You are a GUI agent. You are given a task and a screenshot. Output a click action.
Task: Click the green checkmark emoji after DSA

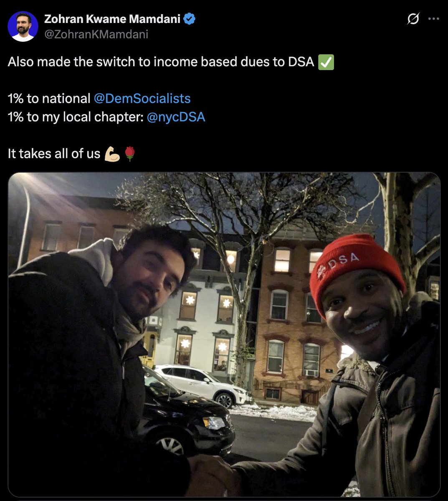[326, 62]
